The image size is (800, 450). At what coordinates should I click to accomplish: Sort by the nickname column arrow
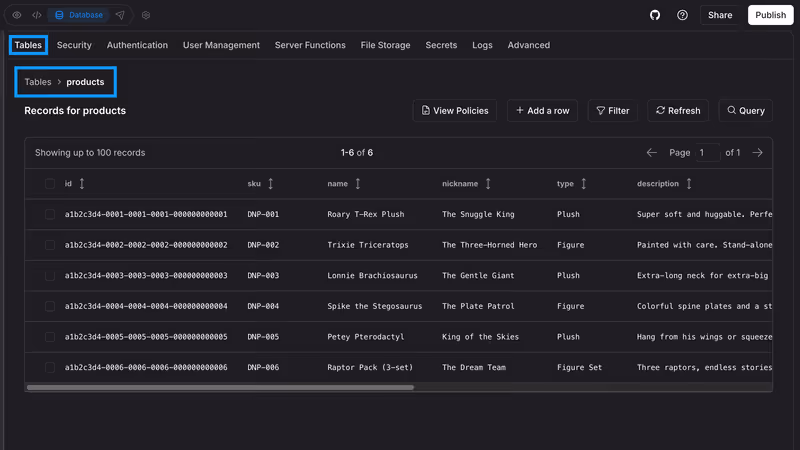click(x=488, y=184)
